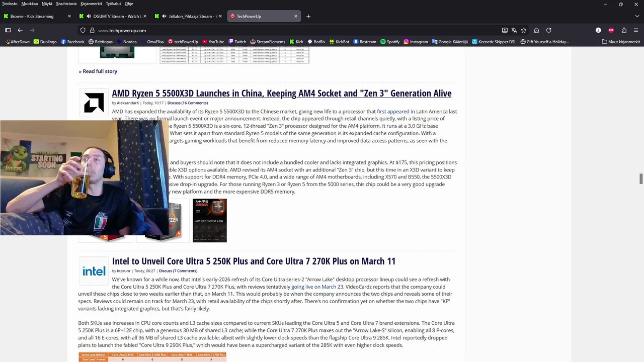Open the Facebook bookmark
This screenshot has height=362, width=644.
72,42
